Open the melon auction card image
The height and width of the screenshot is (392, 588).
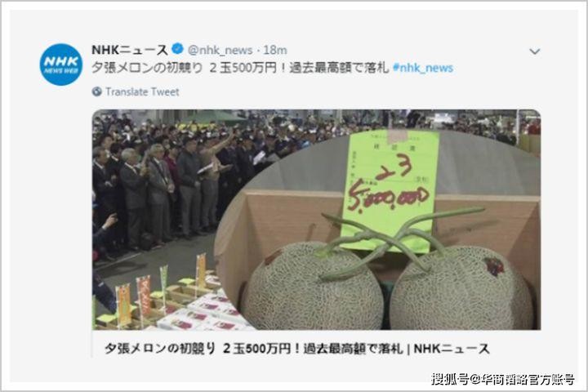pos(316,220)
